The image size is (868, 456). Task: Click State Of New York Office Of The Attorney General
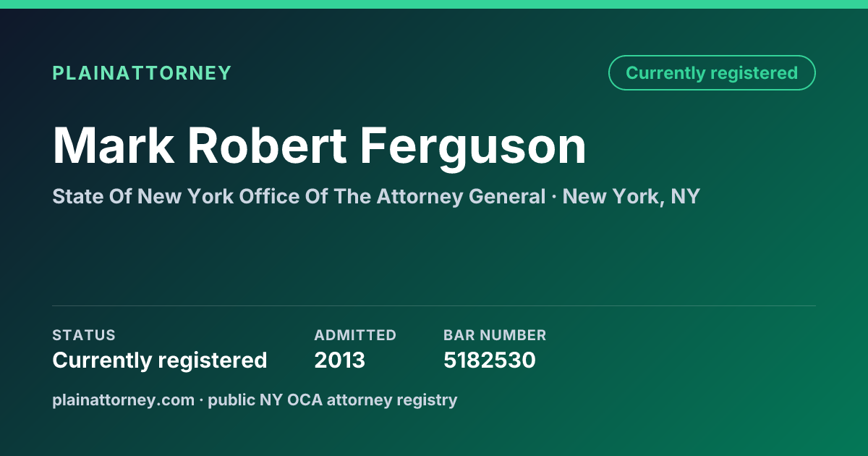tap(299, 196)
